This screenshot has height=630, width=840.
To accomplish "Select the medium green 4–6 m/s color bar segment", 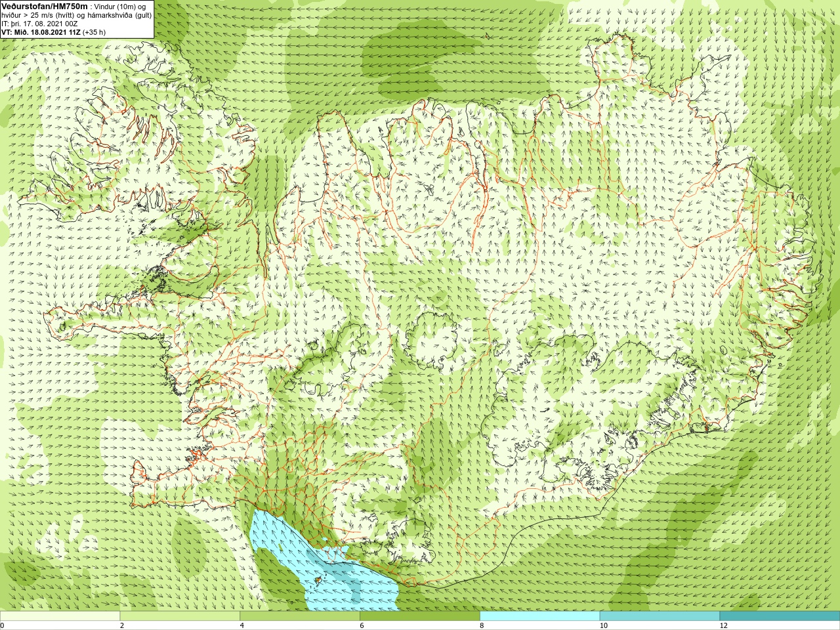I will click(x=300, y=616).
